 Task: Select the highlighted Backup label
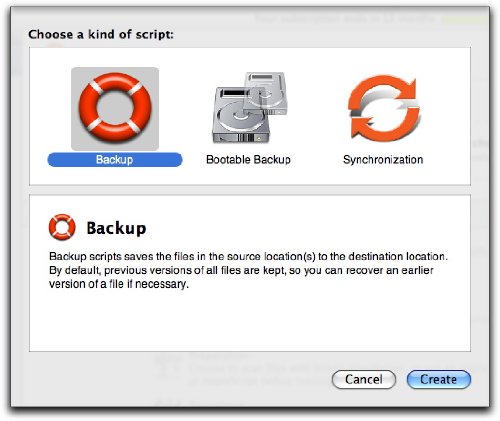[x=115, y=160]
